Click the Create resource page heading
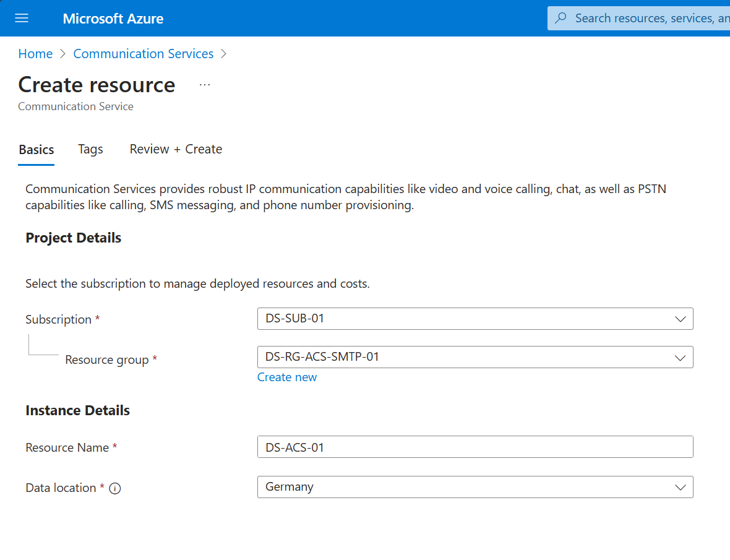Image resolution: width=730 pixels, height=560 pixels. pyautogui.click(x=97, y=85)
